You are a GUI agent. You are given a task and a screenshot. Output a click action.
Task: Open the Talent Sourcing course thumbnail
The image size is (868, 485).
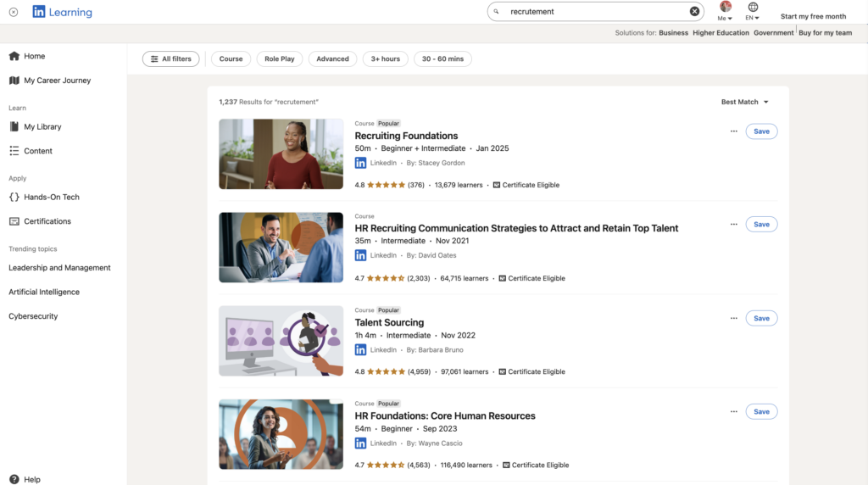pos(281,341)
